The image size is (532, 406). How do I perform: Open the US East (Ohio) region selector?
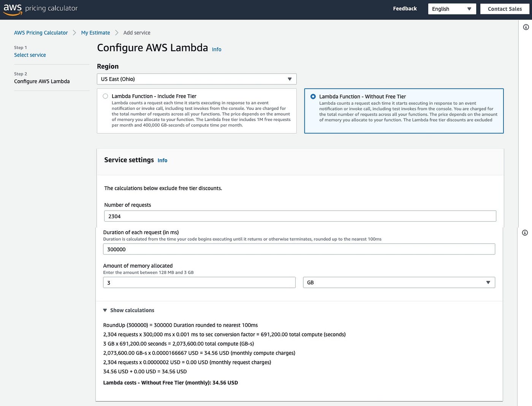click(196, 79)
